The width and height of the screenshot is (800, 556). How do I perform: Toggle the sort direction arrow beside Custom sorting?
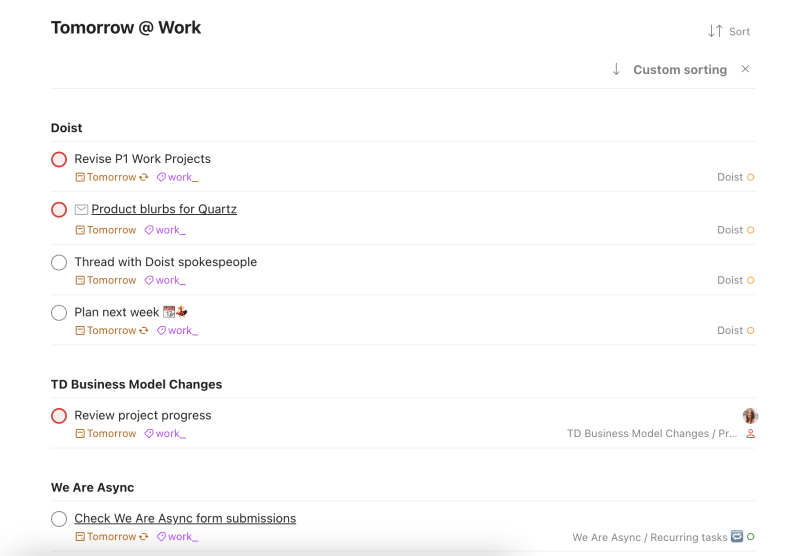click(x=616, y=69)
